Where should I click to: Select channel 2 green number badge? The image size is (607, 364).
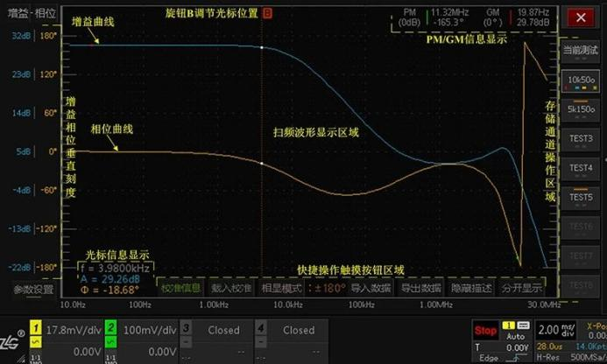(x=111, y=328)
